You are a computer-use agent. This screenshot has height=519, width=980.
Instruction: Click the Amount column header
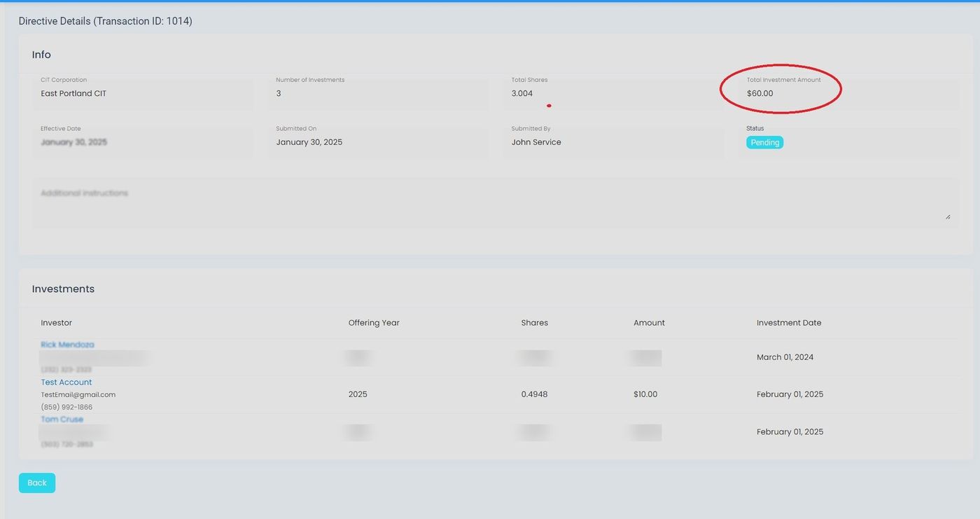coord(649,323)
